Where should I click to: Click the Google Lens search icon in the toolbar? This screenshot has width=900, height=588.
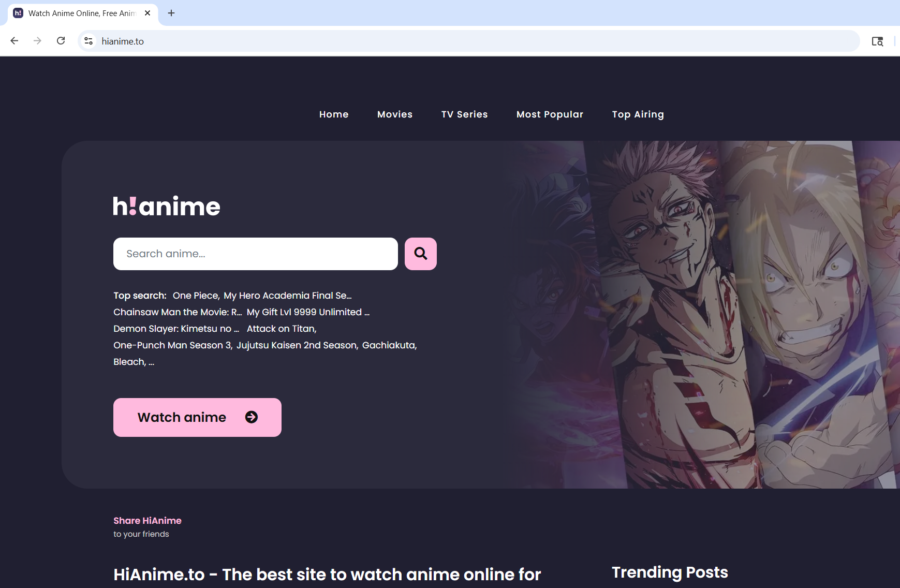[877, 41]
